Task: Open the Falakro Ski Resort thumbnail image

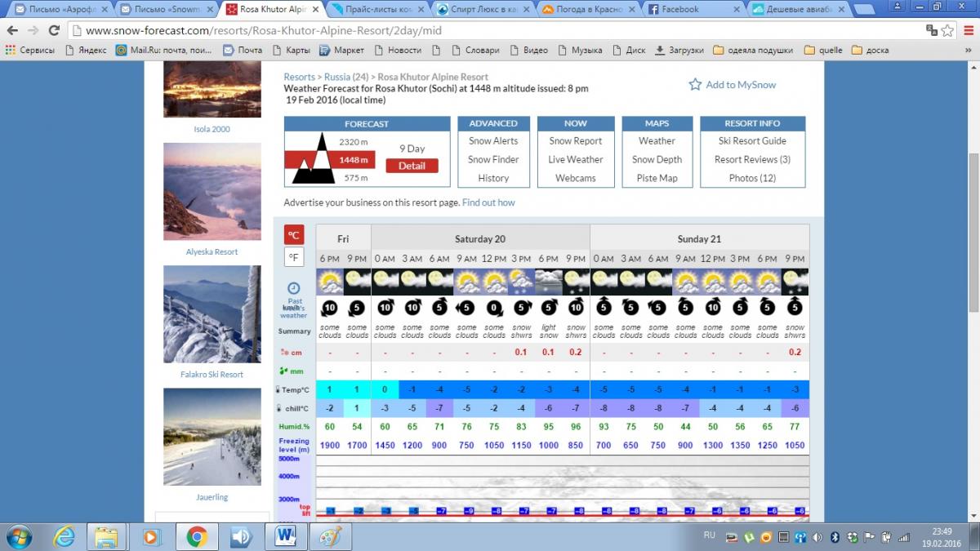Action: 212,314
